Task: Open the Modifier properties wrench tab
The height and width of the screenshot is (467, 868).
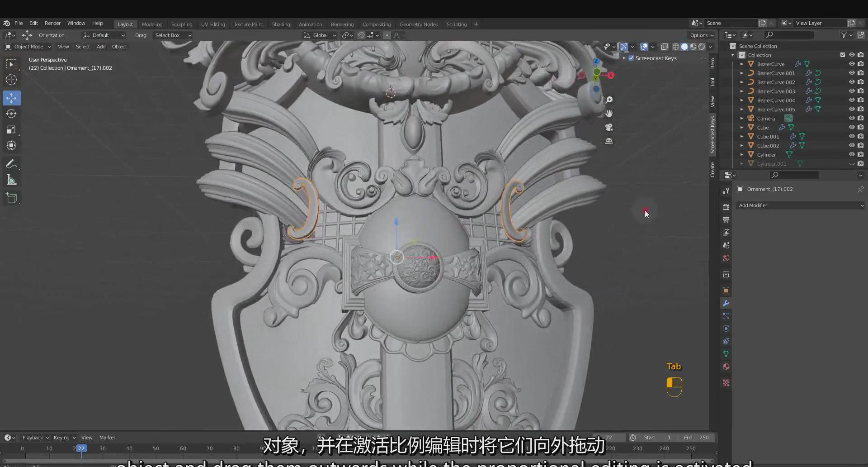Action: point(726,303)
